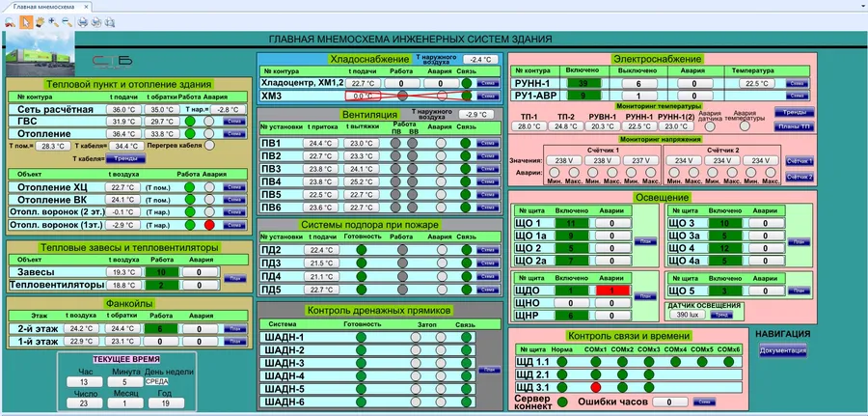
Task: Click the Счётчик 1 button
Action: [x=800, y=160]
